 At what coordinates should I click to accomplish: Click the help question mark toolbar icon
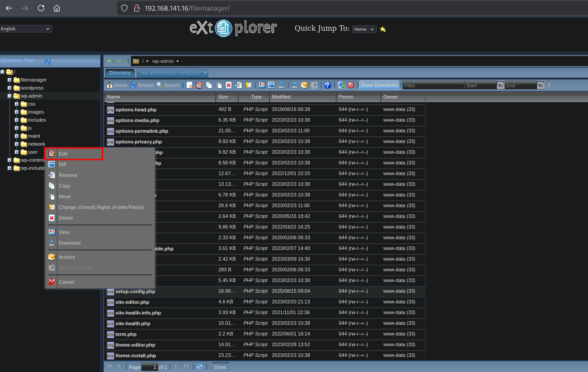click(x=328, y=85)
